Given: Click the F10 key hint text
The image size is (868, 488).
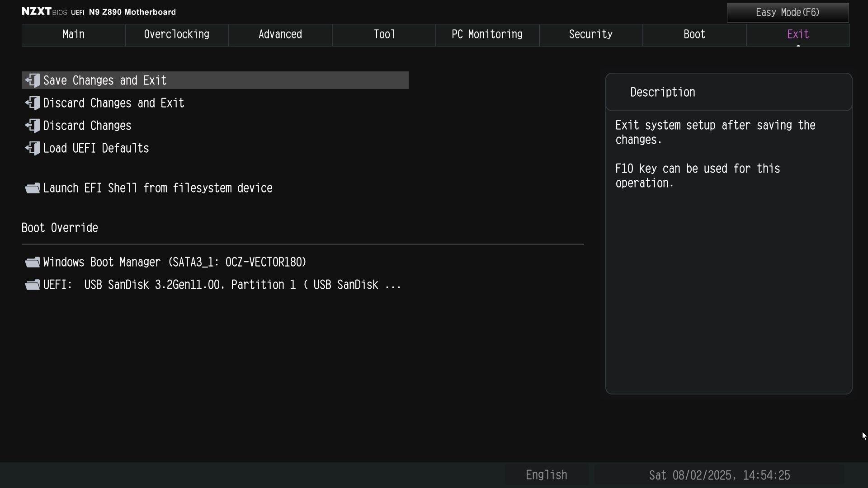Looking at the screenshot, I should coord(698,176).
